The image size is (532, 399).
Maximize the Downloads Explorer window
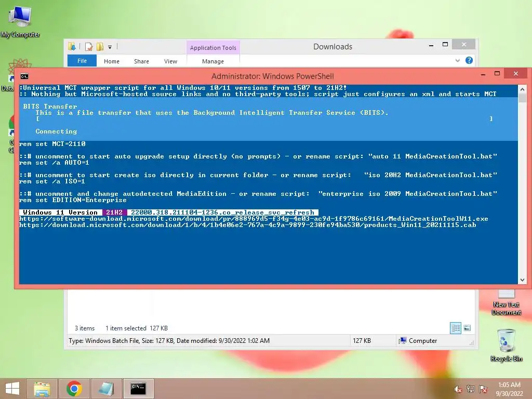445,45
